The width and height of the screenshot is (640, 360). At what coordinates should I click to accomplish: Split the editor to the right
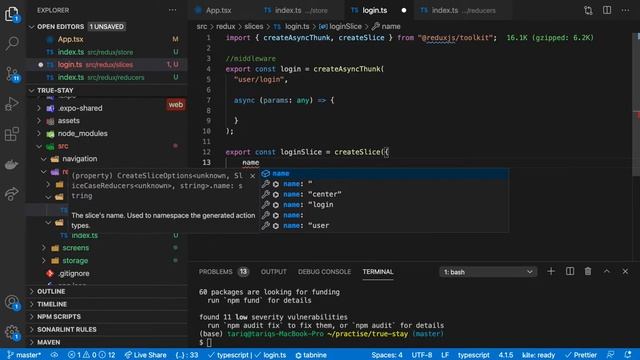click(x=607, y=10)
